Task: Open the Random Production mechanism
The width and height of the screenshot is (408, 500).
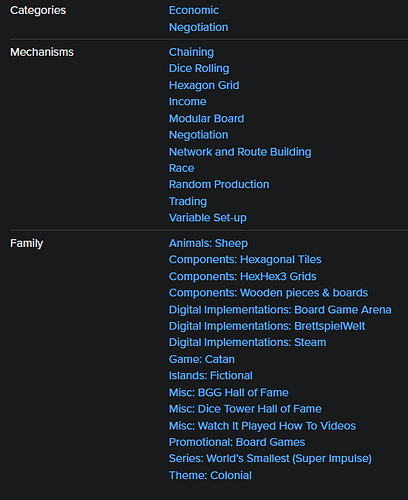Action: [x=219, y=184]
